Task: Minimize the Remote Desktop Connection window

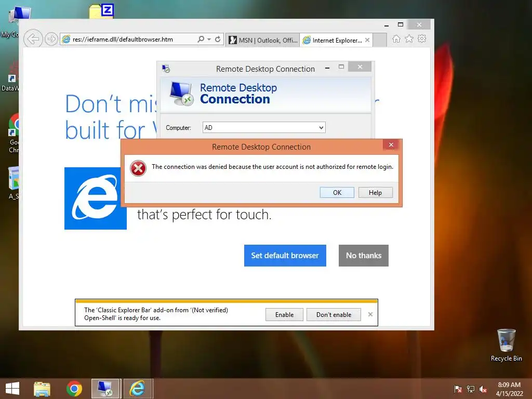Action: coord(327,68)
